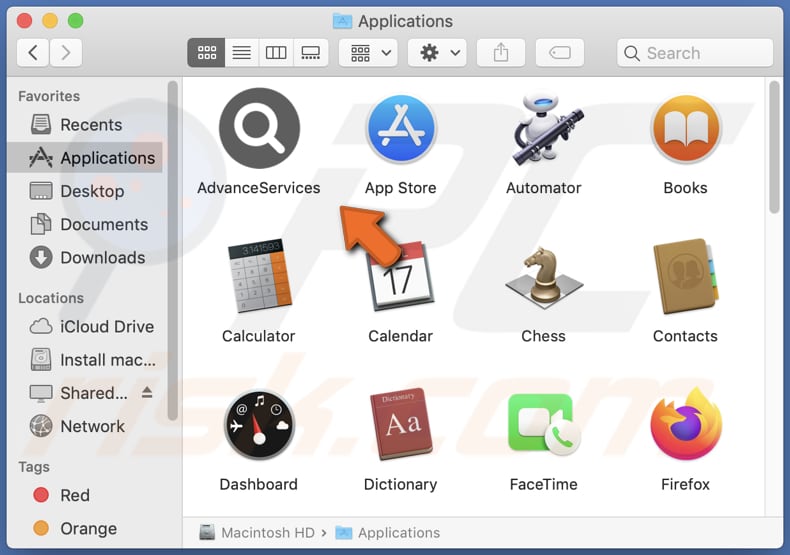This screenshot has height=555, width=790.
Task: Click the sidebar vertical scrollbar
Action: point(172,250)
